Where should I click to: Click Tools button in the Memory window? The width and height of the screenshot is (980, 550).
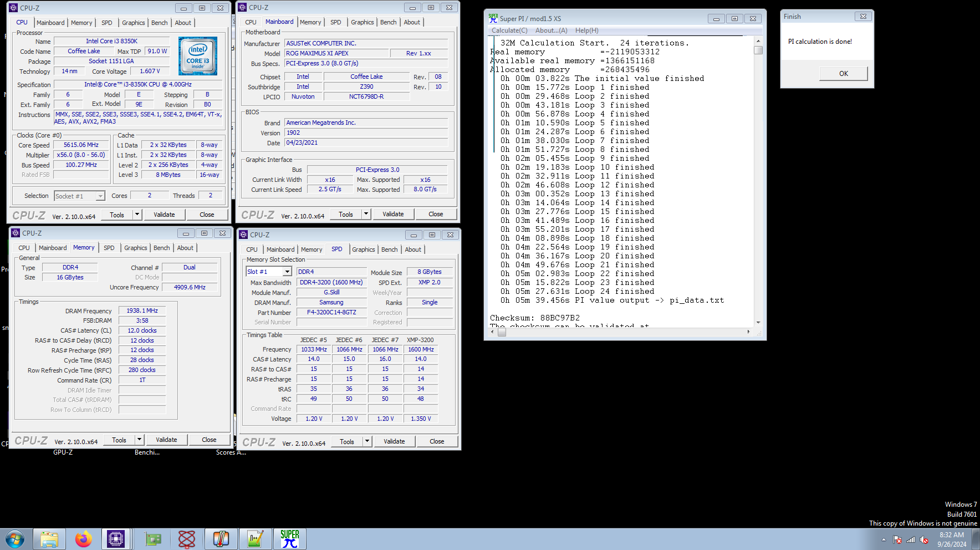pyautogui.click(x=119, y=440)
